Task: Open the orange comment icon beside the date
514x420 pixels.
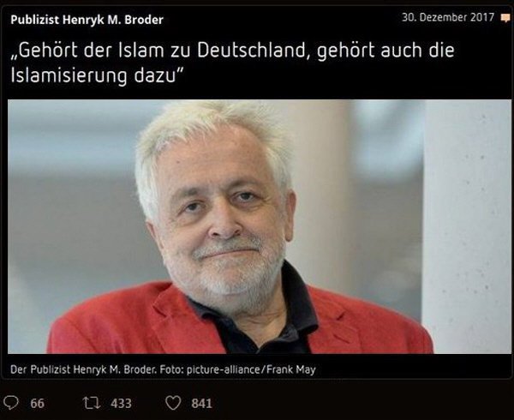Action: coord(505,18)
